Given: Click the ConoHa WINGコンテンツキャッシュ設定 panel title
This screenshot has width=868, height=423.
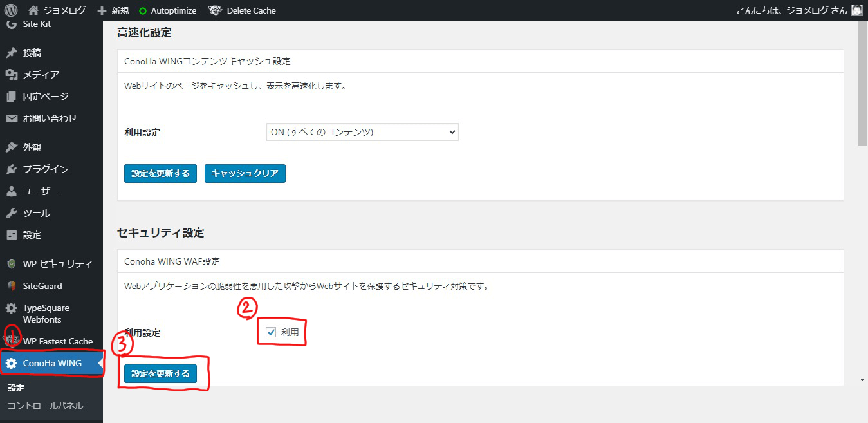Looking at the screenshot, I should pos(207,61).
